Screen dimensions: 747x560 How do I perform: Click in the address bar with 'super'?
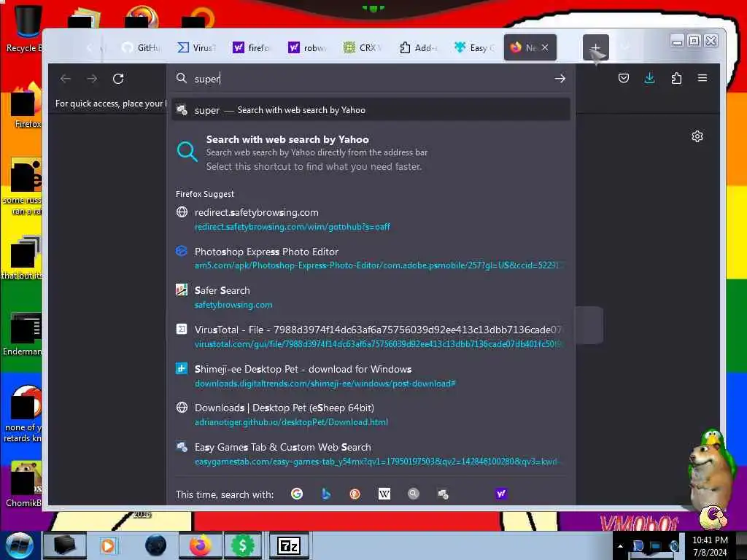click(x=371, y=79)
